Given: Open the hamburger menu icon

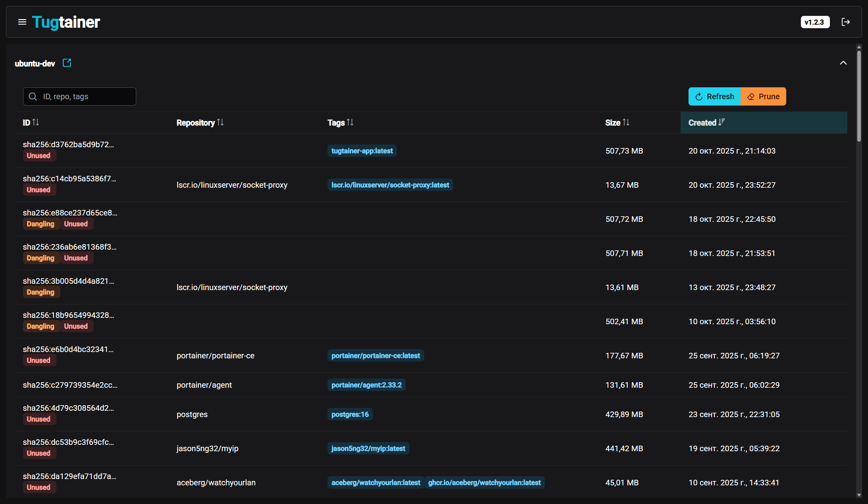Looking at the screenshot, I should tap(22, 22).
